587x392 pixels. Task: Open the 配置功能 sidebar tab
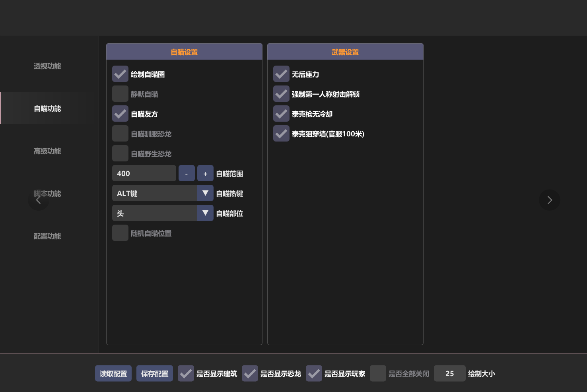tap(47, 236)
